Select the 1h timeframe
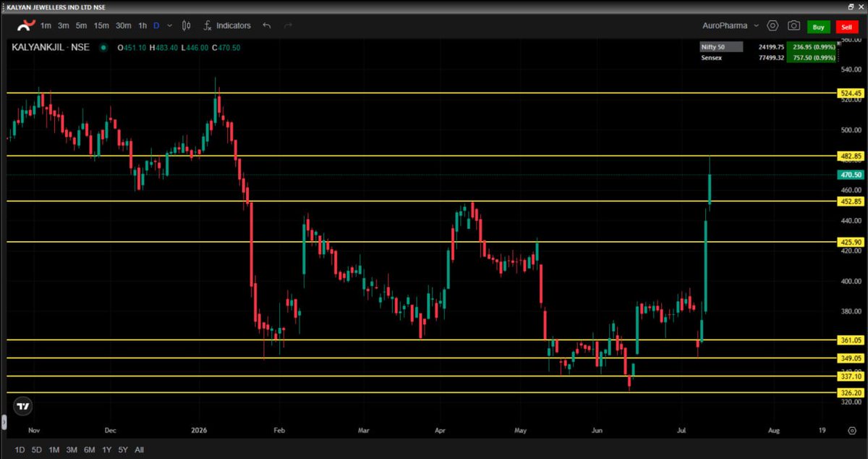Image resolution: width=868 pixels, height=459 pixels. [142, 25]
